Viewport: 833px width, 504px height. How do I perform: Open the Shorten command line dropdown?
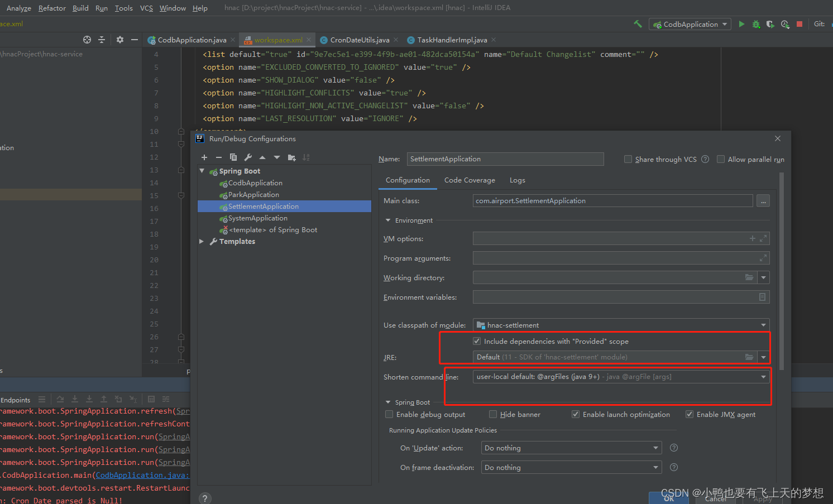pos(763,376)
